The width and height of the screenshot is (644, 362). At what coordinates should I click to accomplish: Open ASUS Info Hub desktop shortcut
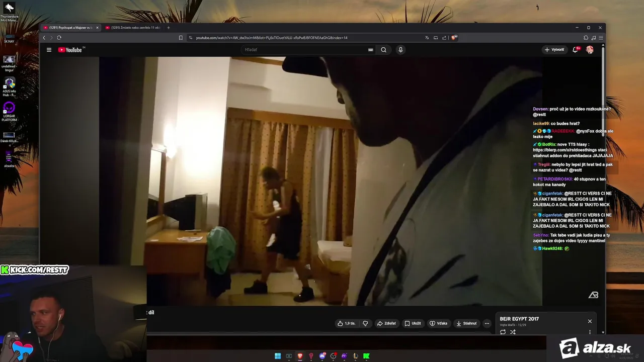(x=9, y=86)
